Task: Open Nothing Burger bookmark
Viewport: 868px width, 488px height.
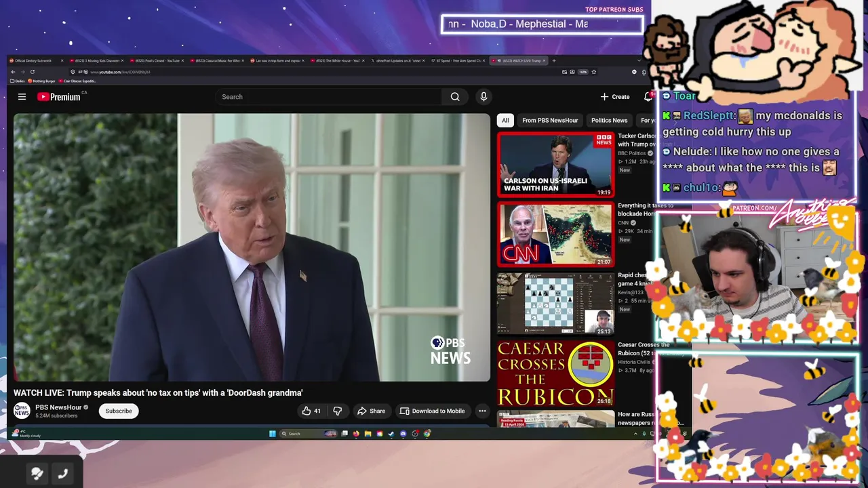Action: coord(42,81)
